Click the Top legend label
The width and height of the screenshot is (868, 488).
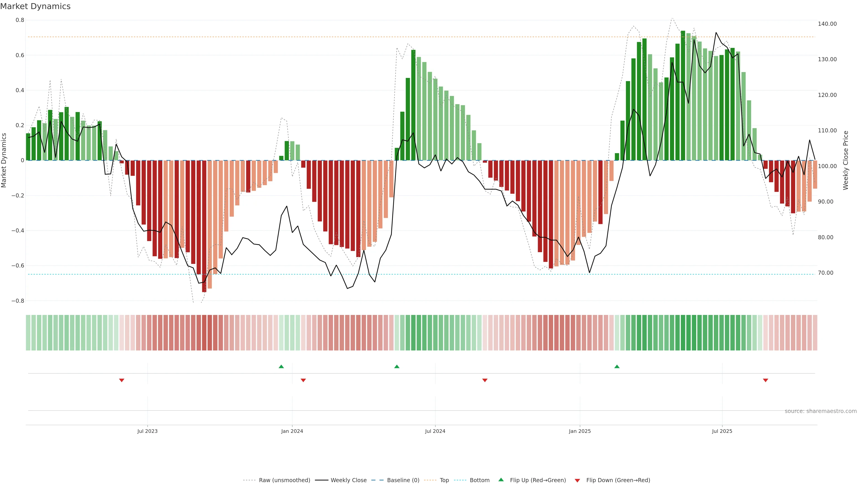pyautogui.click(x=444, y=480)
